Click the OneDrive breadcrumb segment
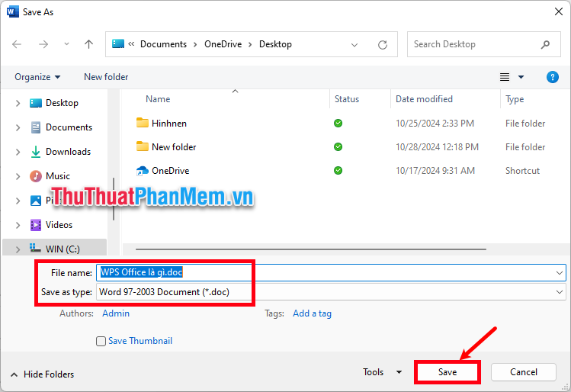Image resolution: width=571 pixels, height=392 pixels. [223, 44]
